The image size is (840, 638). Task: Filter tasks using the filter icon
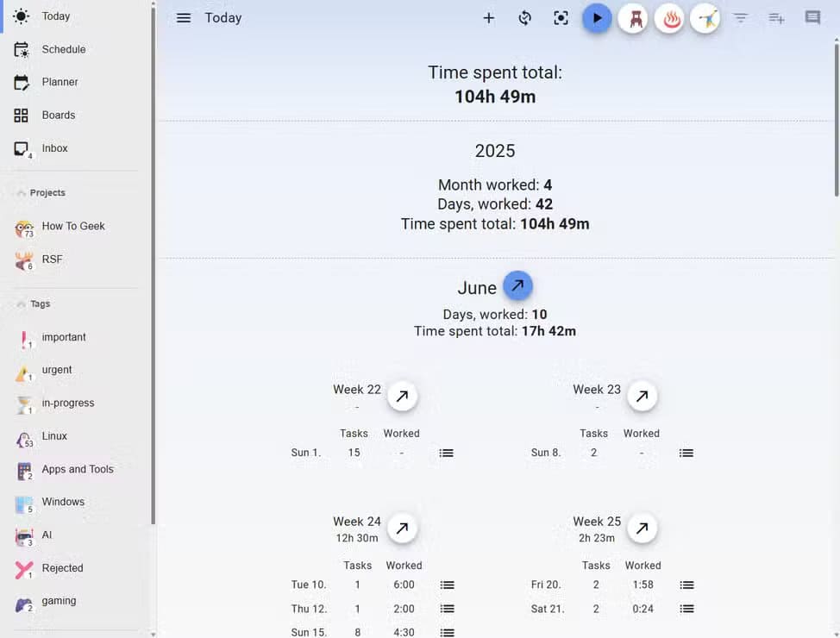(x=740, y=17)
